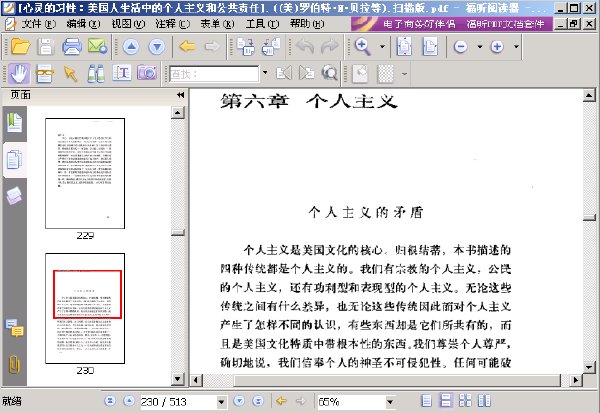Open the 编辑 (E) menu
This screenshot has height=413, width=600.
coord(83,24)
